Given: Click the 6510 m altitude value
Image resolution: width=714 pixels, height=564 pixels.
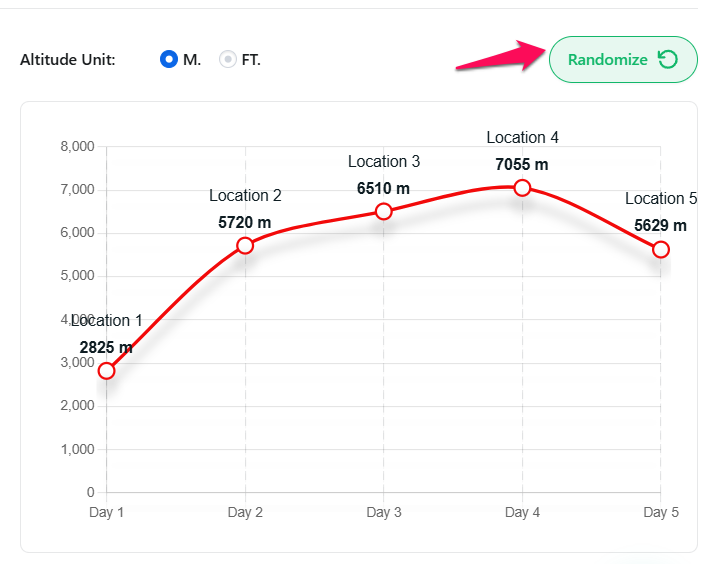Looking at the screenshot, I should pos(383,188).
